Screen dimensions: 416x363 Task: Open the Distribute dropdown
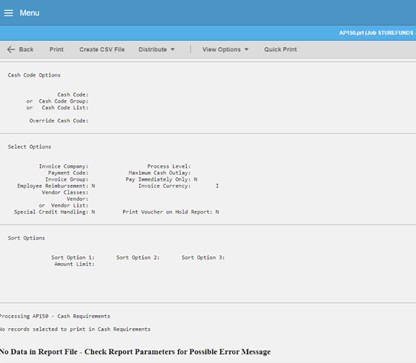(x=156, y=49)
